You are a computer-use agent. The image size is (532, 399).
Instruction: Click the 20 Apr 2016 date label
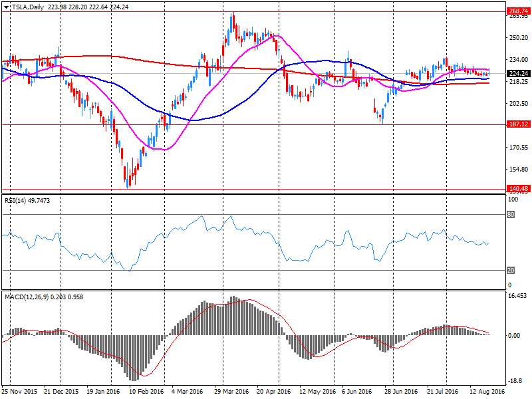pyautogui.click(x=273, y=391)
